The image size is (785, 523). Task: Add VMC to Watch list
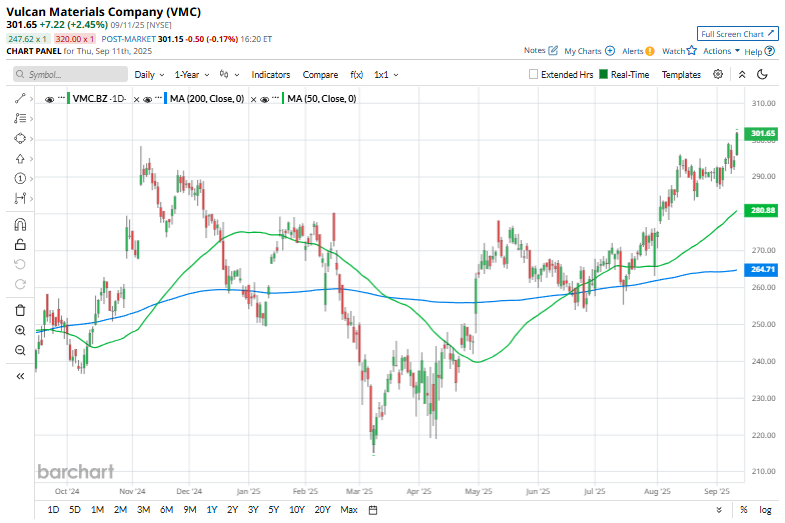(x=679, y=51)
